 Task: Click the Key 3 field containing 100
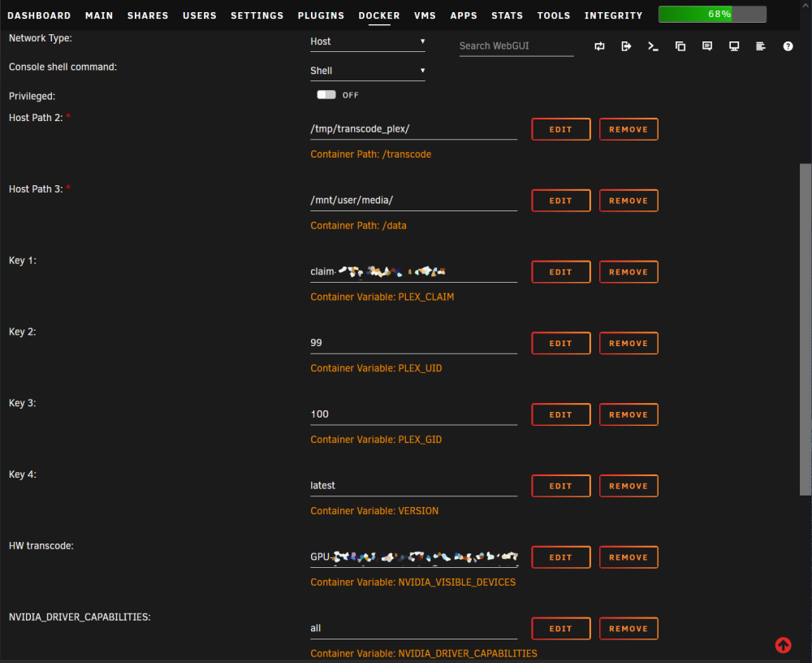[414, 414]
